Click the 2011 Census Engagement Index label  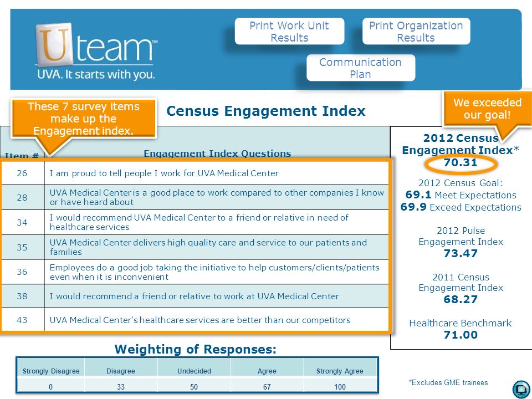pyautogui.click(x=461, y=282)
